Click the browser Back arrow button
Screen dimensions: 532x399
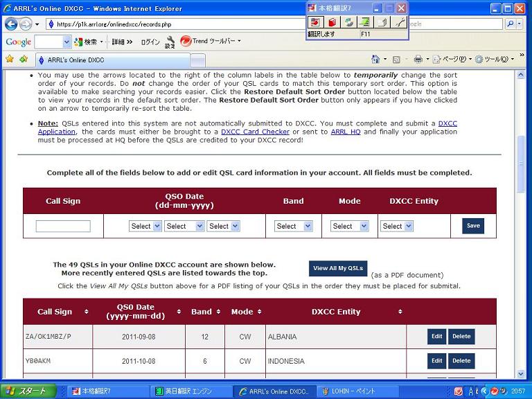(11, 24)
